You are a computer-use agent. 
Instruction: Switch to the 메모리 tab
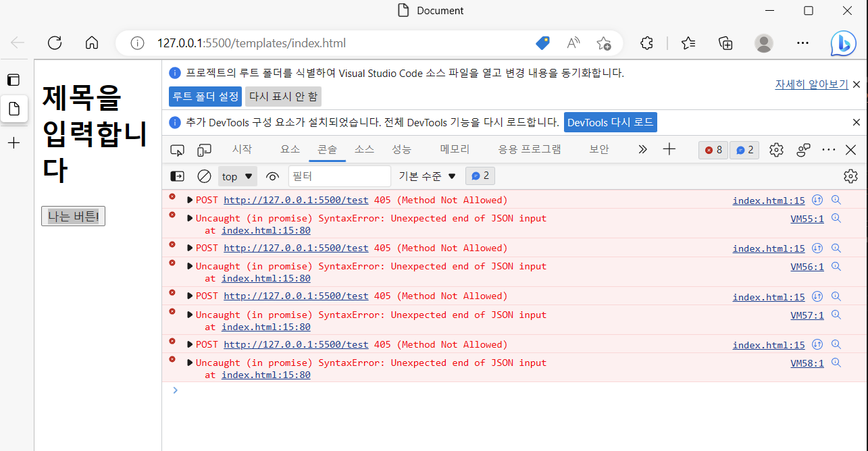tap(455, 149)
